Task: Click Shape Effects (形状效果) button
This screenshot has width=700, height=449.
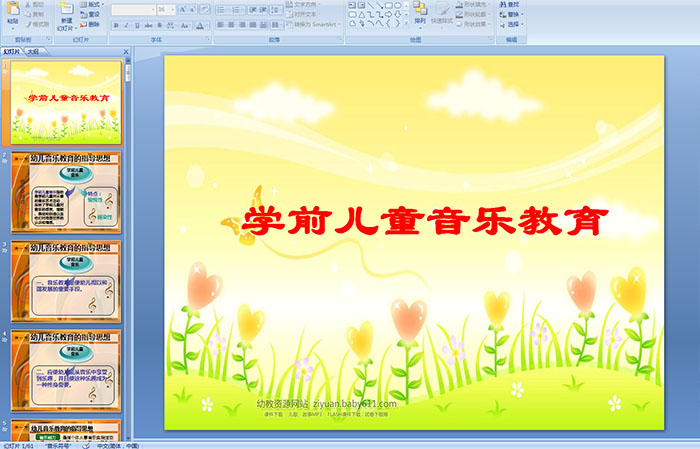Action: click(x=474, y=24)
